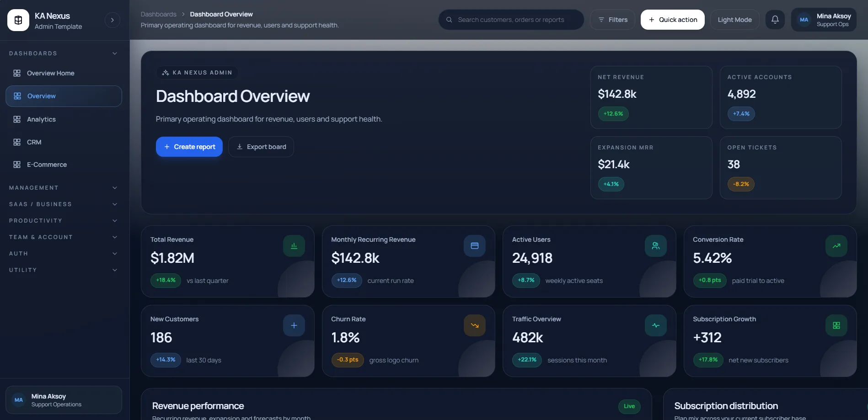Click the KA Nexus cube logo
This screenshot has height=420, width=868.
18,20
